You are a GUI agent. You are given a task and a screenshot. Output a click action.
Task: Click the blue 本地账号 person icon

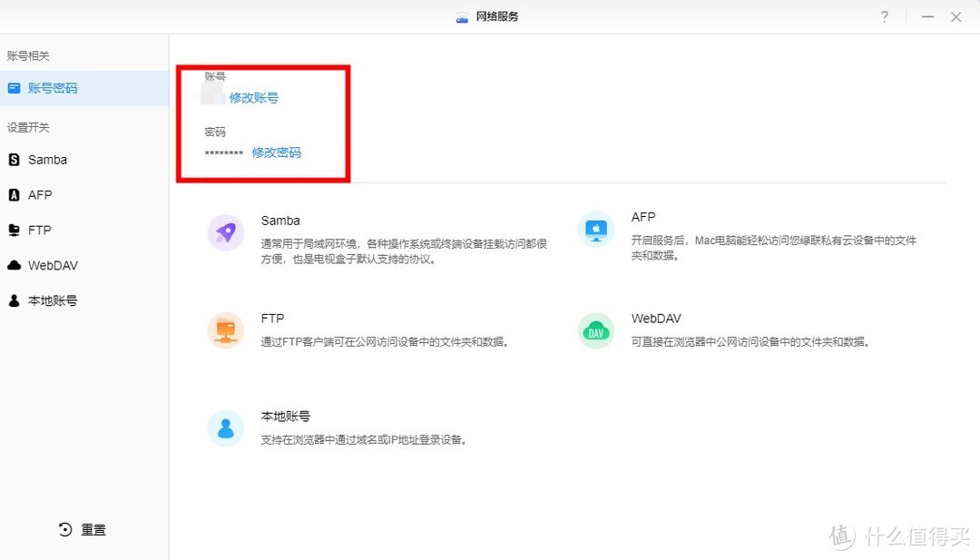click(225, 428)
